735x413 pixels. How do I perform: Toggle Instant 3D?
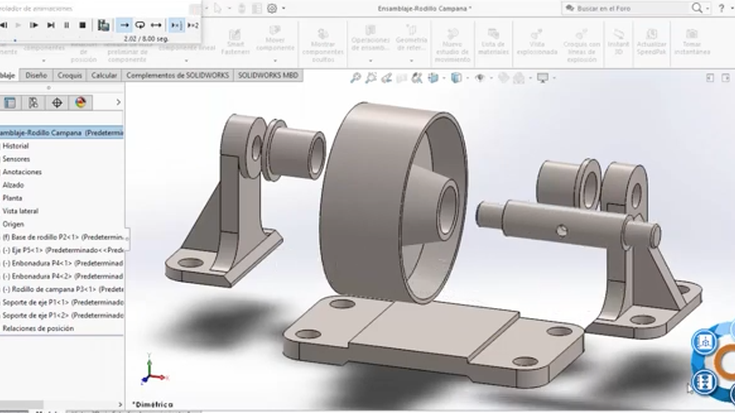[x=618, y=41]
